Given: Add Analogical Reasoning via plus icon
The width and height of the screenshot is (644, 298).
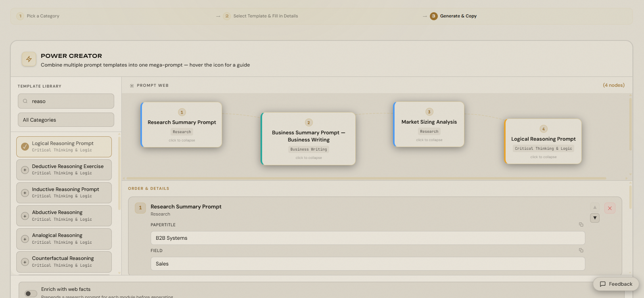Looking at the screenshot, I should pos(25,239).
